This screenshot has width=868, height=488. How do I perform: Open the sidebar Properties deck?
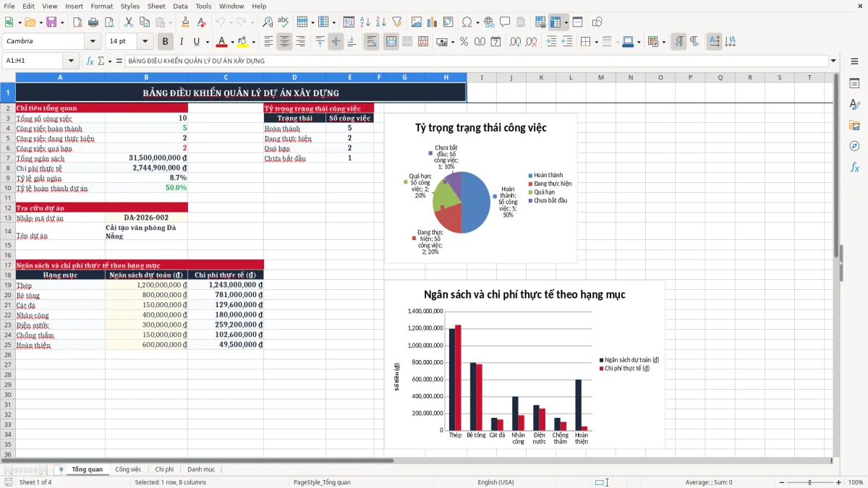(854, 84)
